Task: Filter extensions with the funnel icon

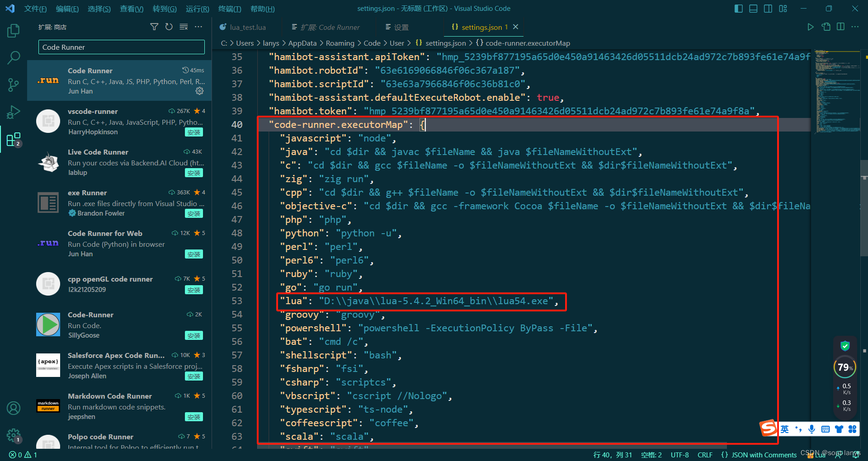Action: pyautogui.click(x=154, y=27)
